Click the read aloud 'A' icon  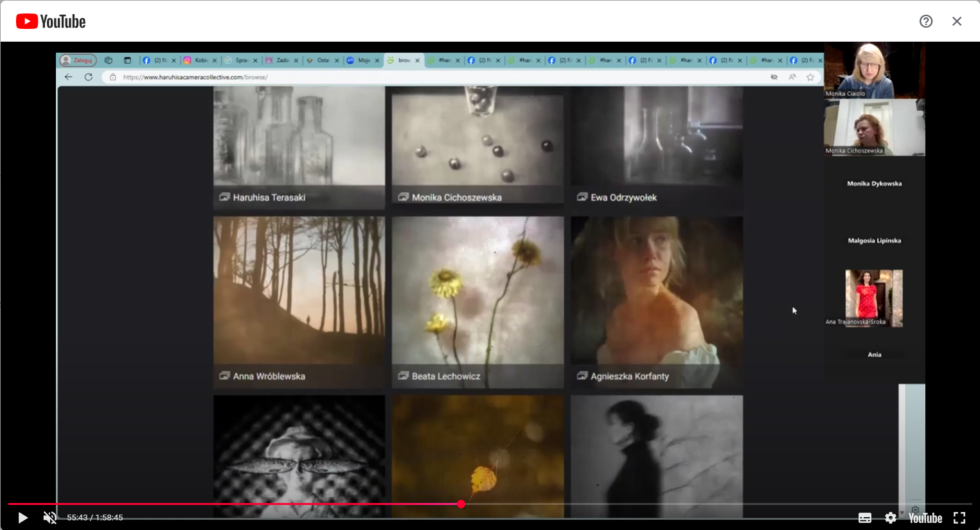click(792, 77)
